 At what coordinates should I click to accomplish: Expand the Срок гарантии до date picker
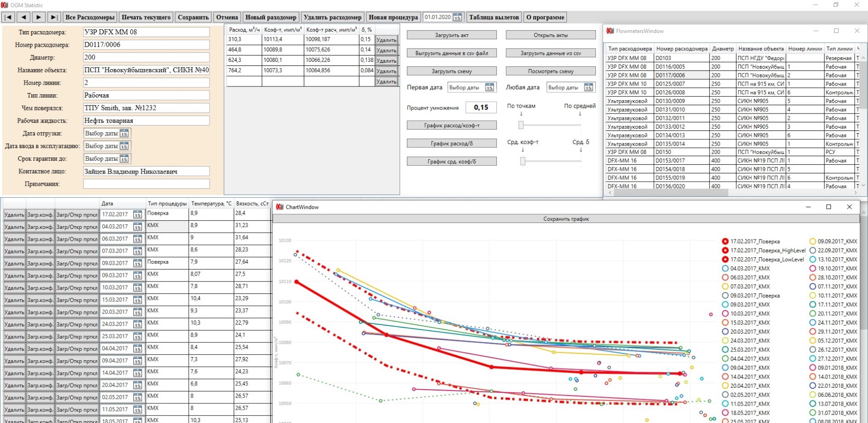(x=124, y=159)
